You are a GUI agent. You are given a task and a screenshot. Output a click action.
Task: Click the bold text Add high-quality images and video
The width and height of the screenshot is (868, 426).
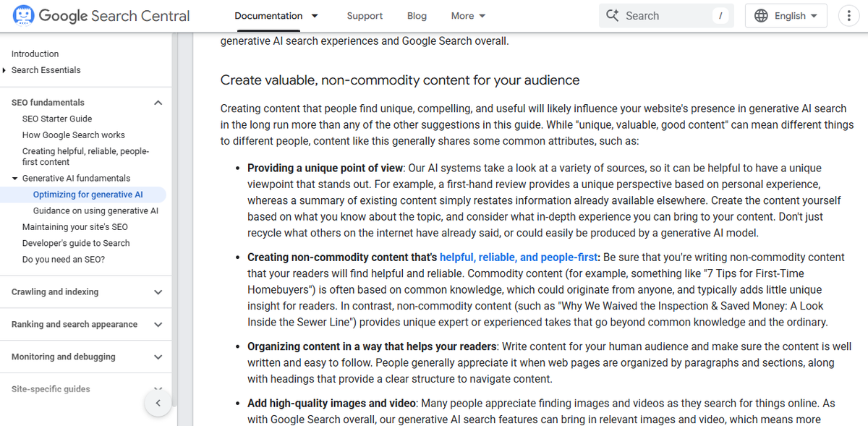(331, 403)
